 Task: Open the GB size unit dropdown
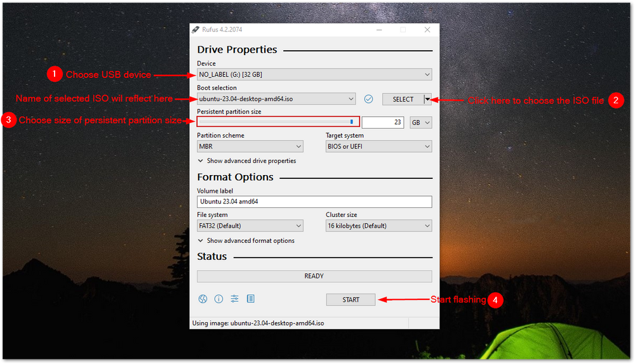click(421, 122)
